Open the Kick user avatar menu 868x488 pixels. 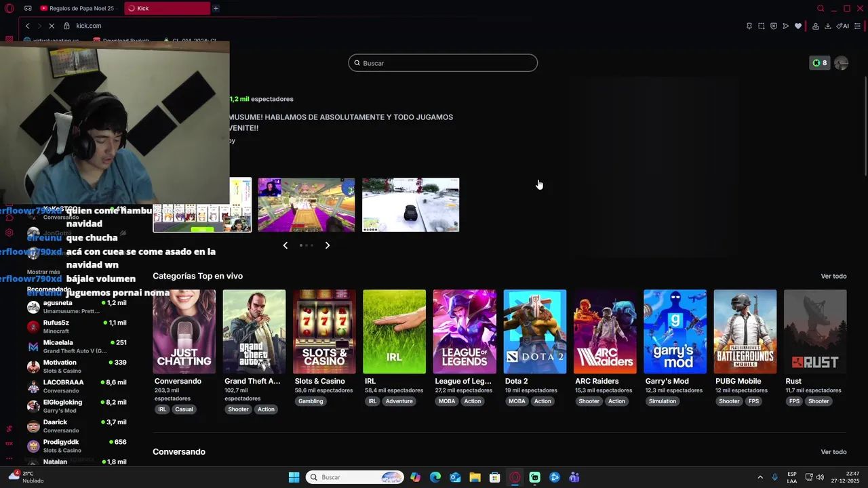coord(842,63)
